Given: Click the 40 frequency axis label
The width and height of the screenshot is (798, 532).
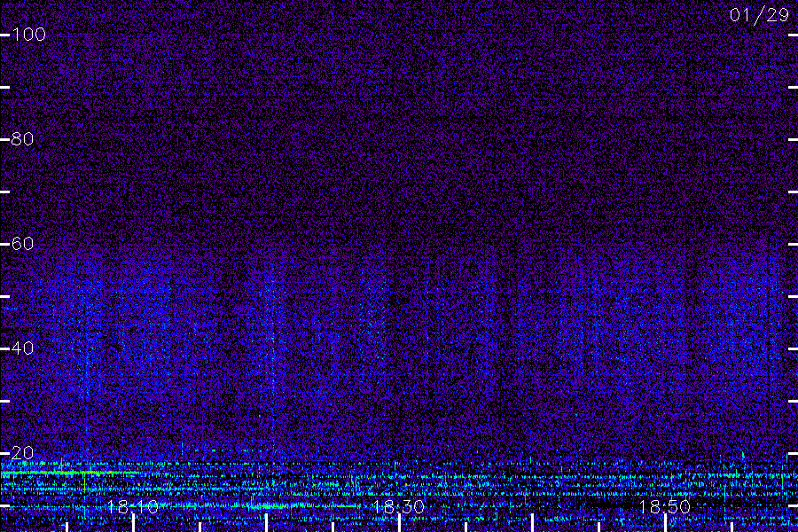Looking at the screenshot, I should (x=22, y=348).
